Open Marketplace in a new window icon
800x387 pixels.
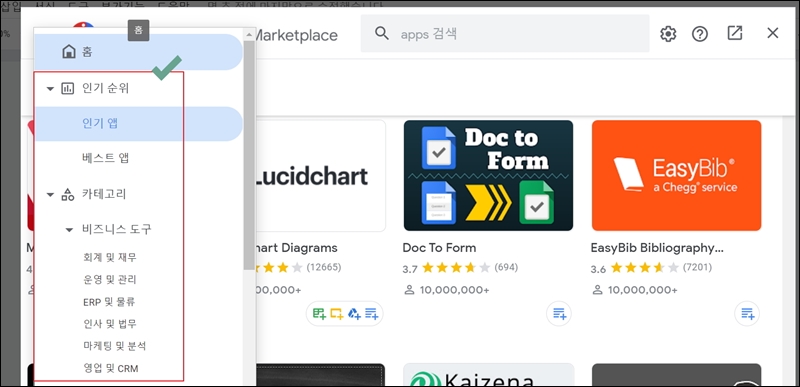click(734, 34)
